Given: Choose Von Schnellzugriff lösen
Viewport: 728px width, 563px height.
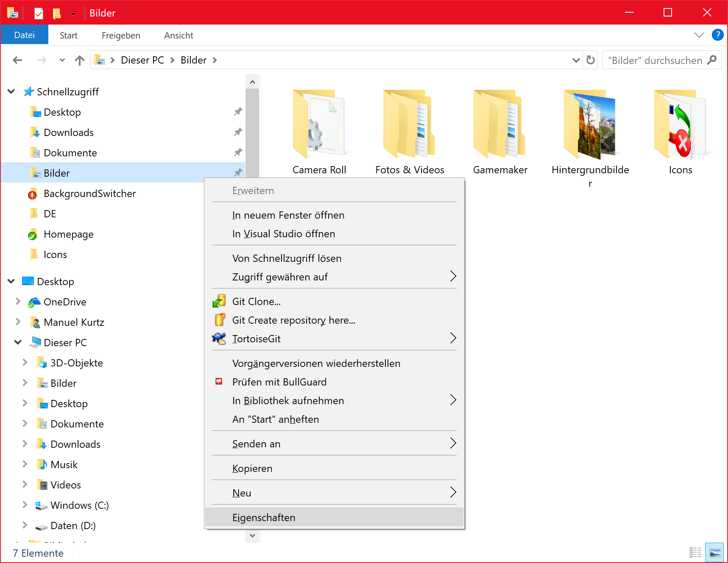Looking at the screenshot, I should [x=334, y=258].
